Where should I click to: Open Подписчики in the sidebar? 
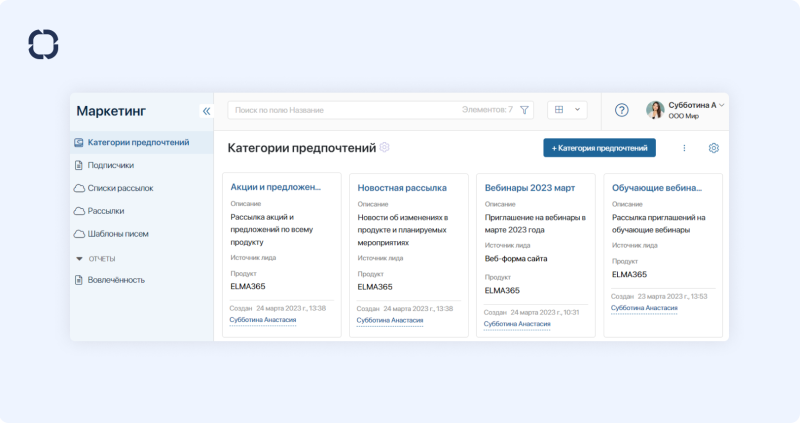coord(110,165)
